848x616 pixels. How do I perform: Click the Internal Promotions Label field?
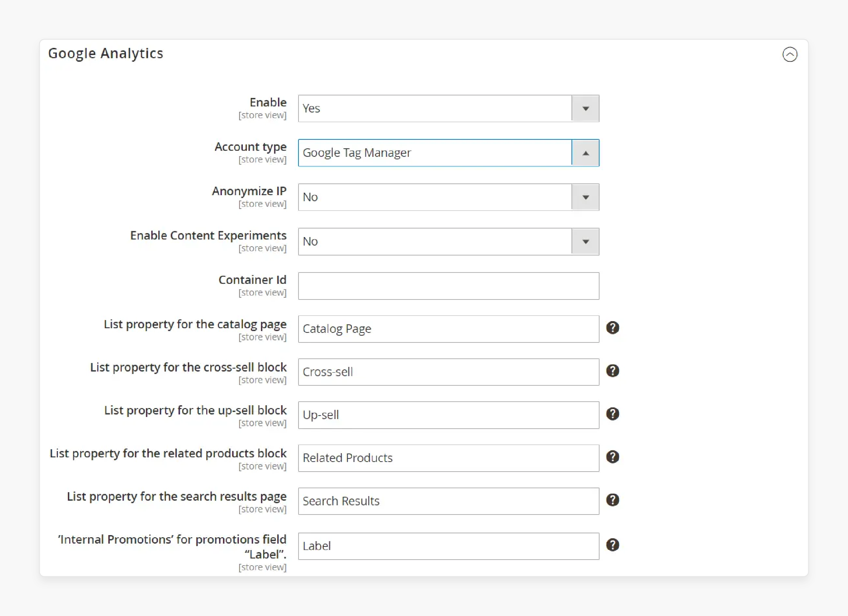click(x=448, y=546)
